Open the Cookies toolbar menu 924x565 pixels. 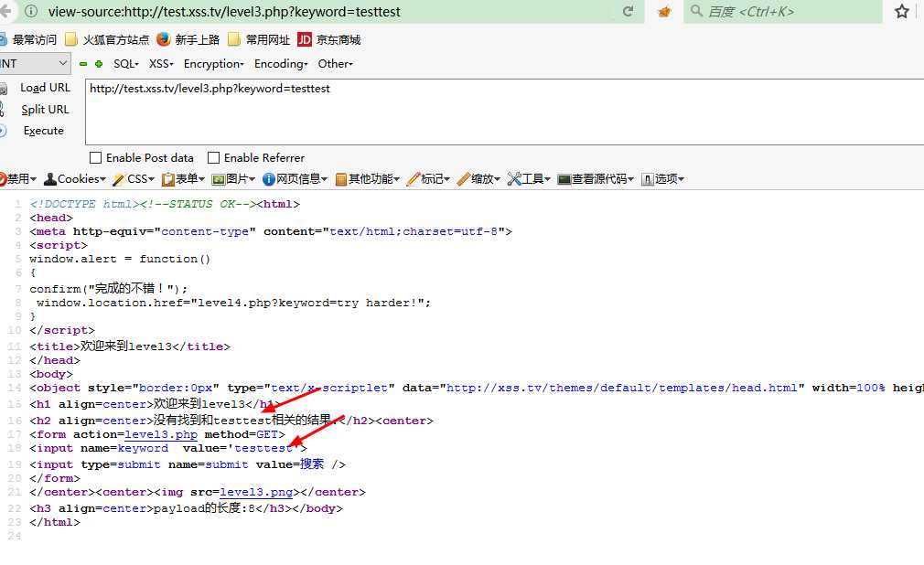tap(75, 178)
